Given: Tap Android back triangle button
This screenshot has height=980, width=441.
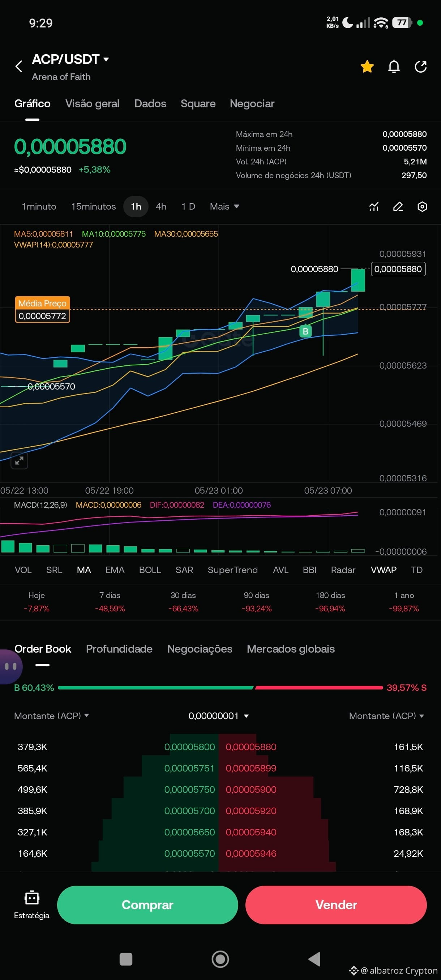Looking at the screenshot, I should (x=314, y=959).
